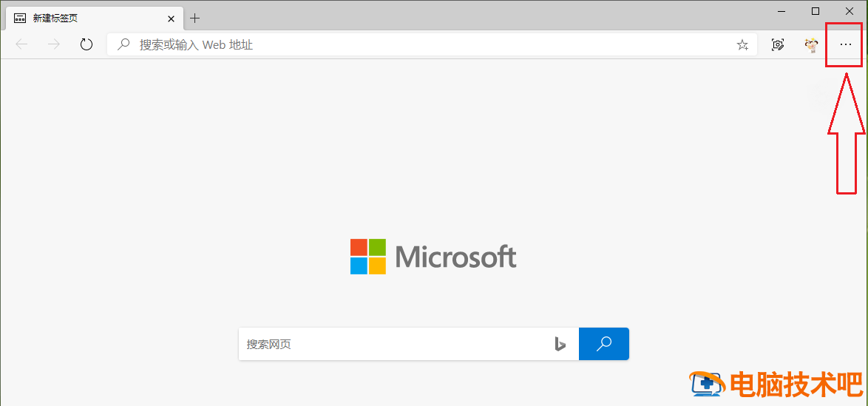This screenshot has width=868, height=406.
Task: Click the Microsoft logo
Action: [433, 257]
